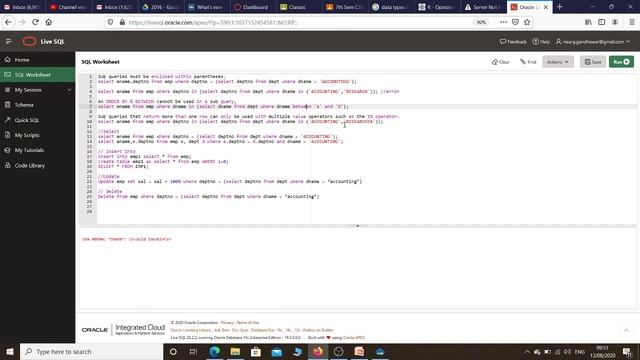Viewport: 640px width, 360px height.
Task: Save the worksheet with Save button
Action: (593, 62)
